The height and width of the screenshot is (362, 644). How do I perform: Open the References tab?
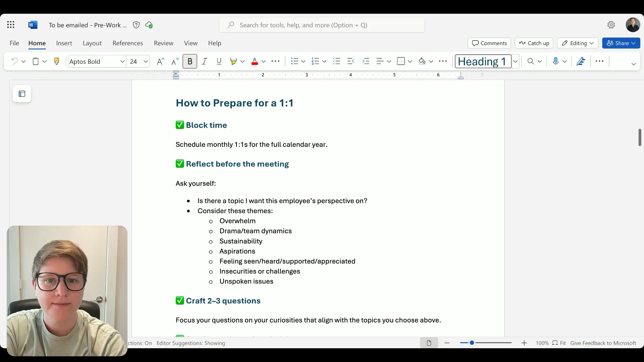click(128, 43)
